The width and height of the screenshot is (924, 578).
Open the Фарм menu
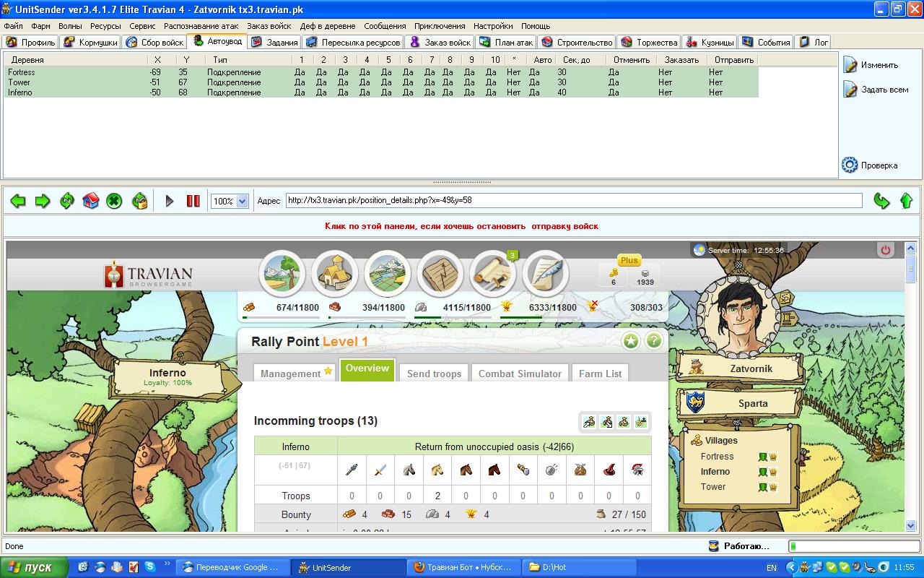tap(40, 26)
